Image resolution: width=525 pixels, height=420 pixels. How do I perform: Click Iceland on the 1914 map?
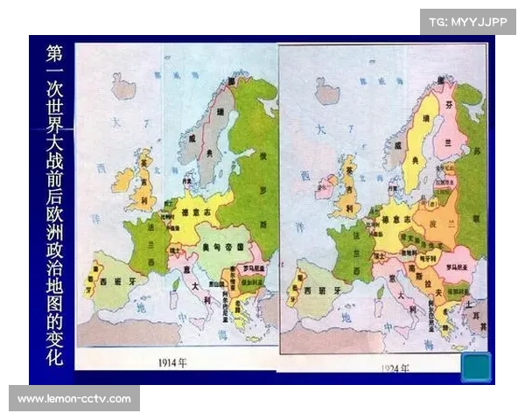tap(123, 87)
